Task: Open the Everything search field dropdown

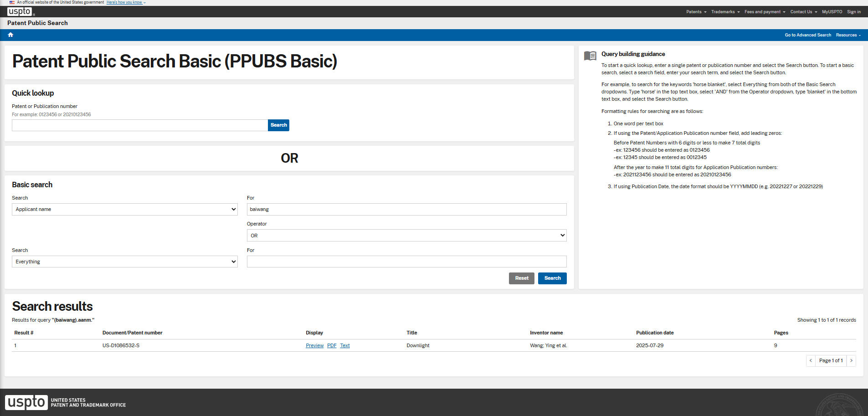Action: [124, 262]
